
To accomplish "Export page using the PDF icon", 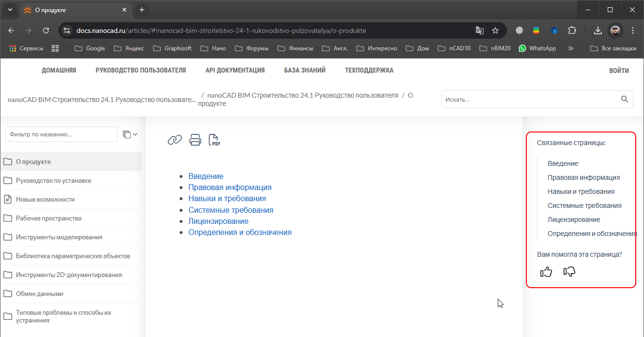I will [214, 140].
